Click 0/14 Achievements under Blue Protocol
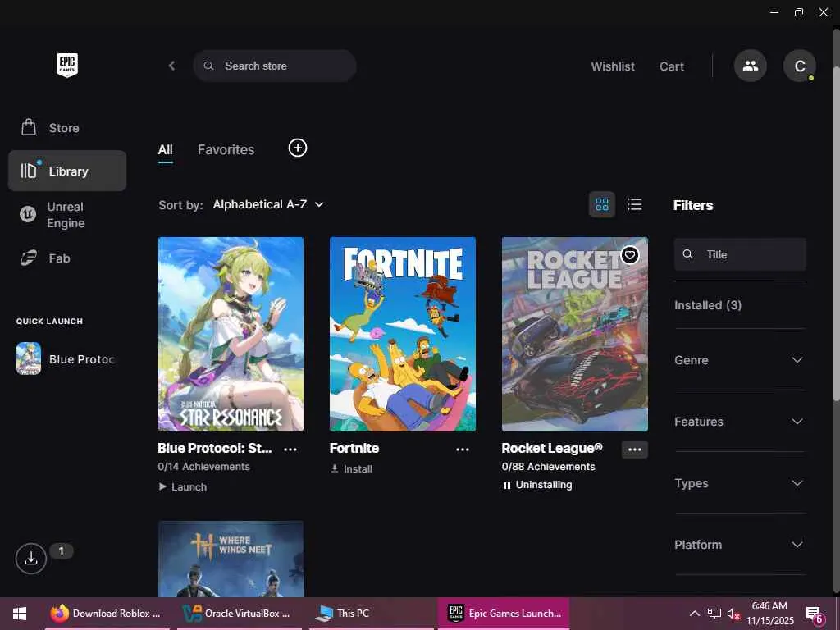This screenshot has width=840, height=630. [204, 467]
